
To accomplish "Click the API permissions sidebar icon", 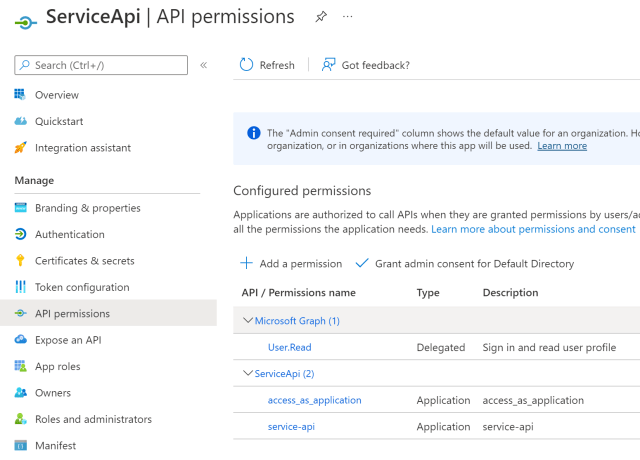I will click(20, 313).
